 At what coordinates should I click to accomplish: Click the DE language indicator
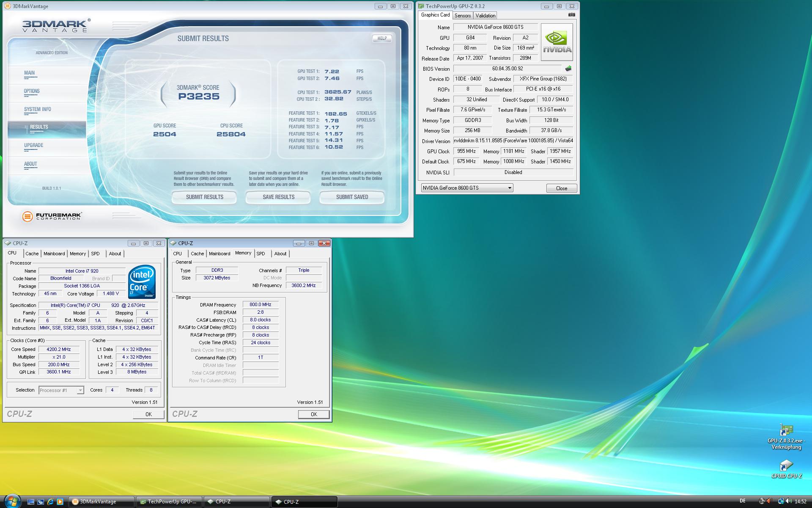pyautogui.click(x=742, y=501)
